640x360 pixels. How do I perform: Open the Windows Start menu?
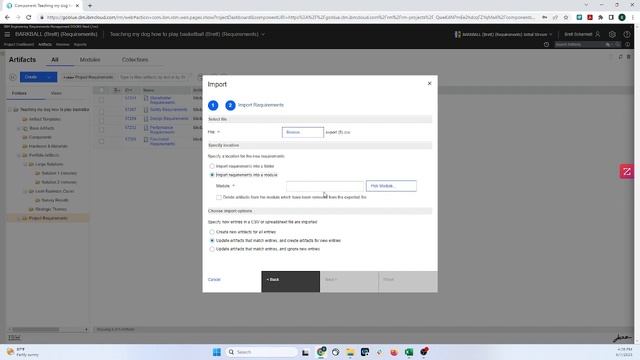pos(216,352)
